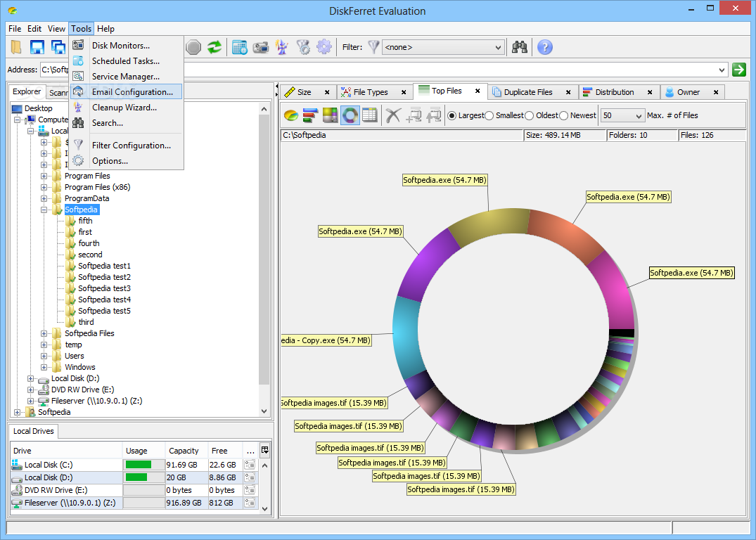The height and width of the screenshot is (540, 756).
Task: Launch the cleanup wizard toolbar icon
Action: (x=281, y=47)
